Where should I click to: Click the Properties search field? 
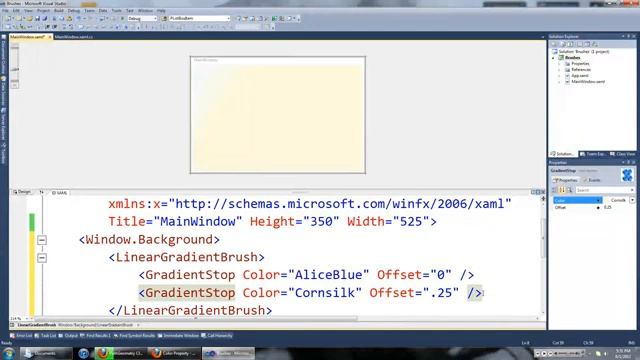coord(604,190)
